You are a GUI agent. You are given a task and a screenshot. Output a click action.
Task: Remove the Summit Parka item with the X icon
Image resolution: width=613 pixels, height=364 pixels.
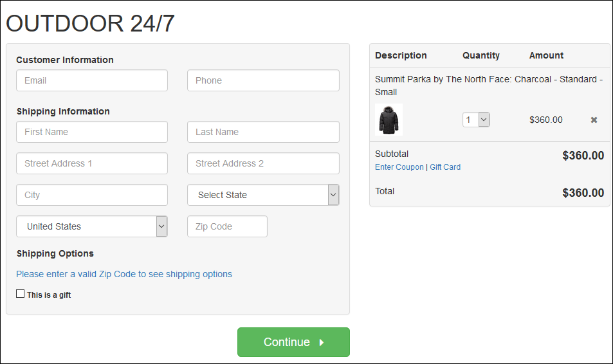594,120
